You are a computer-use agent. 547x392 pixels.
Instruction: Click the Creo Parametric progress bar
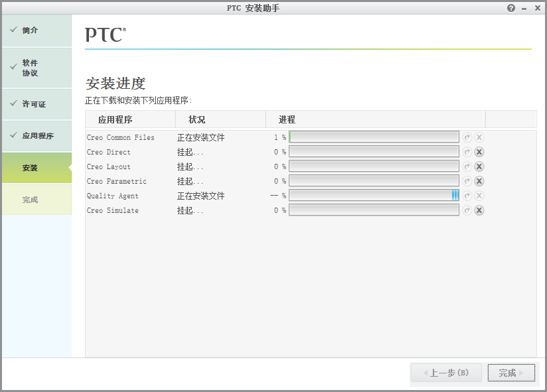374,181
